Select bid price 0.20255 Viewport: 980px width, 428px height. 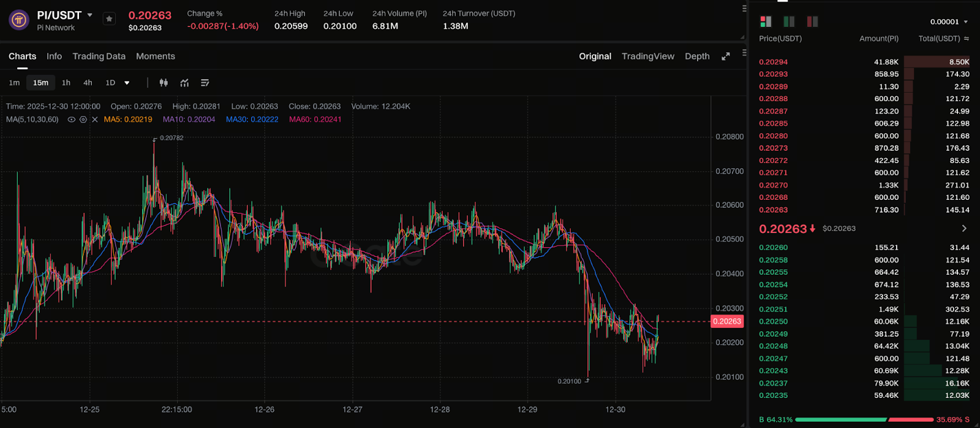pos(774,272)
